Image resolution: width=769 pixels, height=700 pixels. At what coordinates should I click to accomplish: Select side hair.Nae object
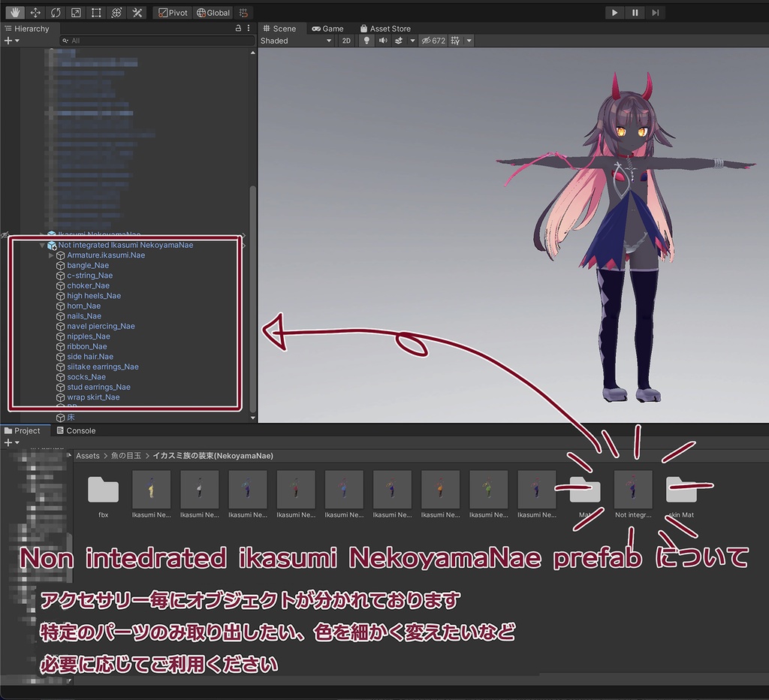(x=90, y=357)
